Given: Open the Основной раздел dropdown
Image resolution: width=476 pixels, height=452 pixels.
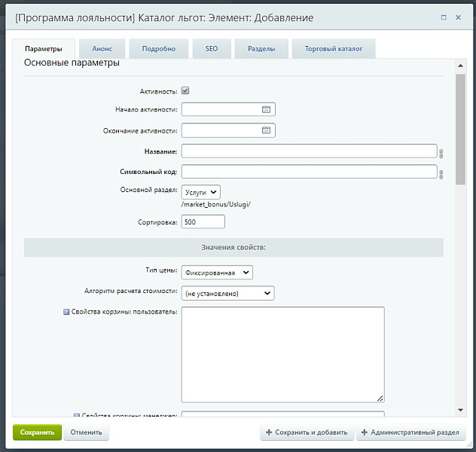Looking at the screenshot, I should [200, 193].
